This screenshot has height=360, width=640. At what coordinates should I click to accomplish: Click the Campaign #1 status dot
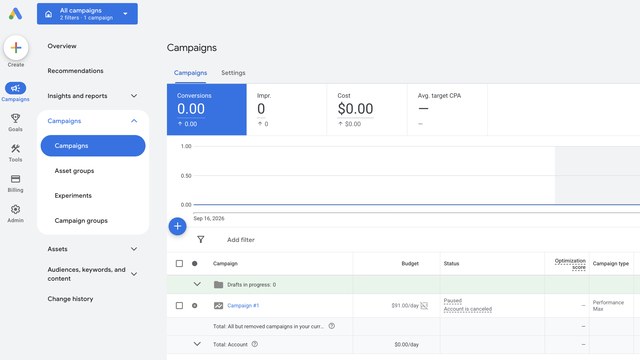coord(195,305)
